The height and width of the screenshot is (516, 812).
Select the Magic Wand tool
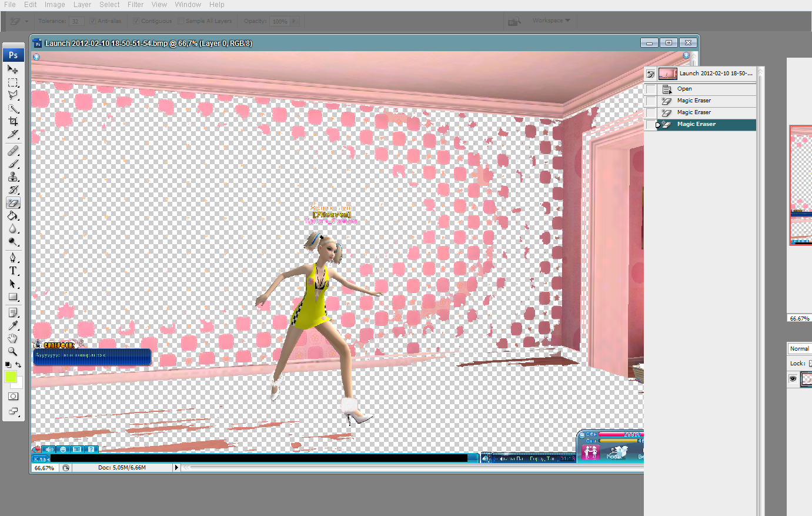tap(13, 108)
